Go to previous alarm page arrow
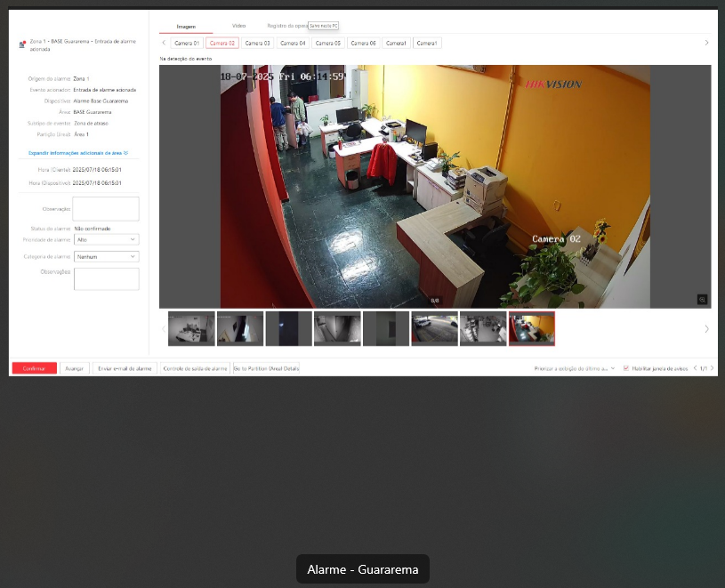This screenshot has height=588, width=725. pyautogui.click(x=694, y=367)
